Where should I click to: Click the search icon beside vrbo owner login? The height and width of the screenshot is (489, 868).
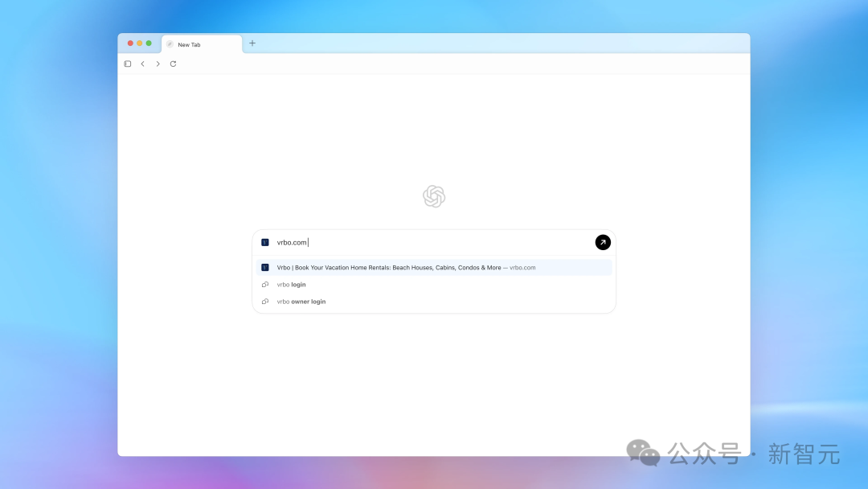click(265, 301)
